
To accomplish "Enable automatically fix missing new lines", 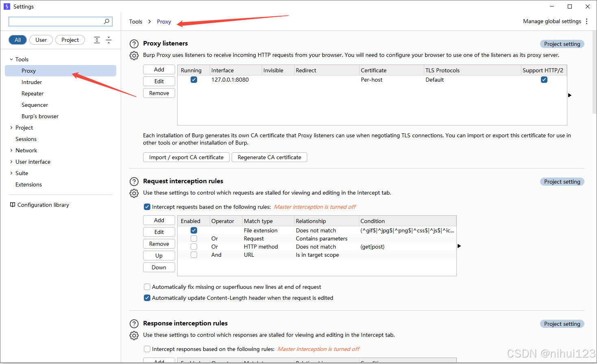I will click(147, 287).
